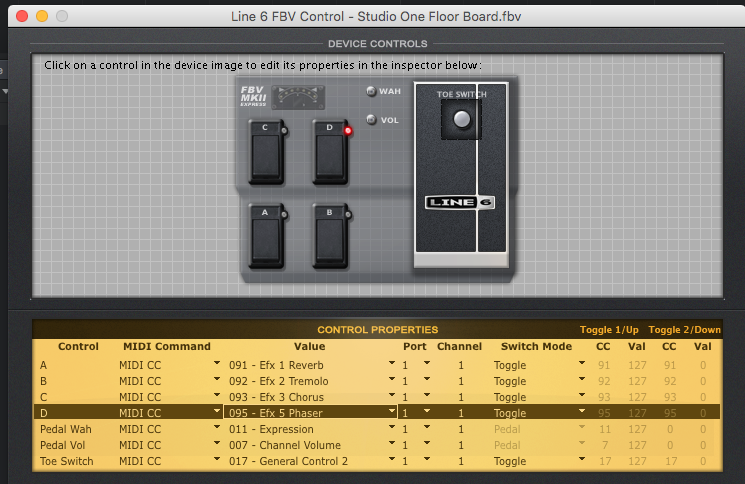Open Value dropdown for 017 - General Control 2

392,459
